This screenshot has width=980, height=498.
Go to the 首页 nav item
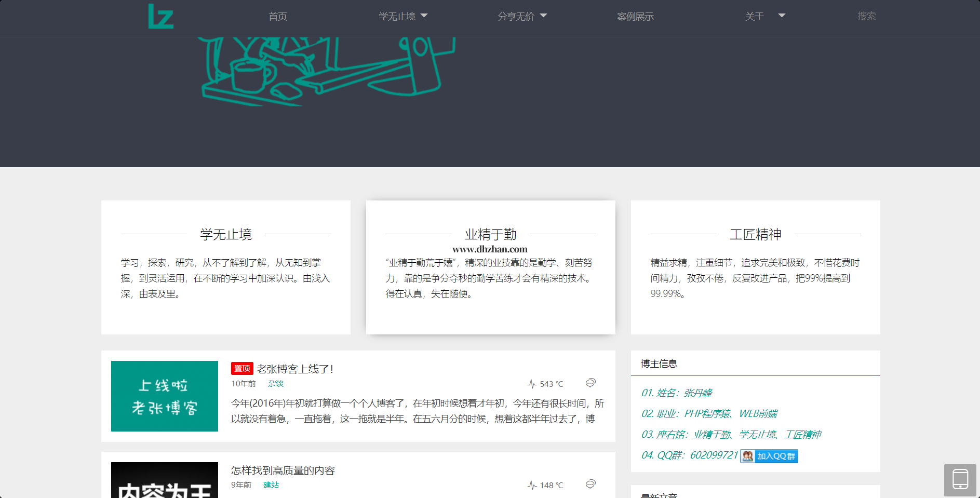[278, 17]
